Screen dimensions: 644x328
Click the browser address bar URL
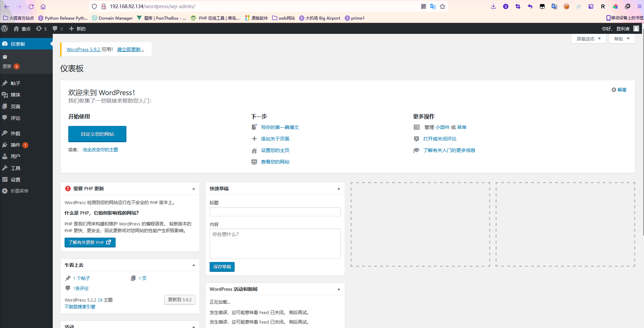point(152,6)
